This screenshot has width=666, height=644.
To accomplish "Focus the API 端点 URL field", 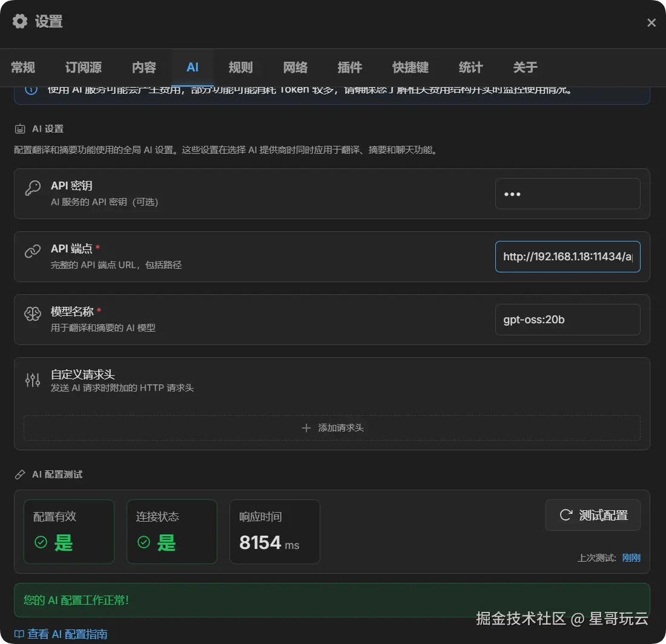I will [x=567, y=257].
